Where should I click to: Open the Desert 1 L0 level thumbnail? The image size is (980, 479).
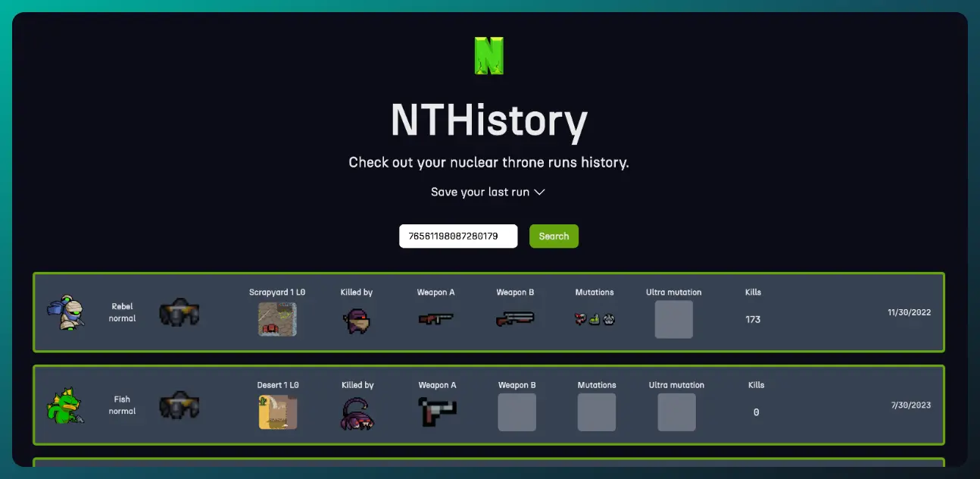coord(278,412)
